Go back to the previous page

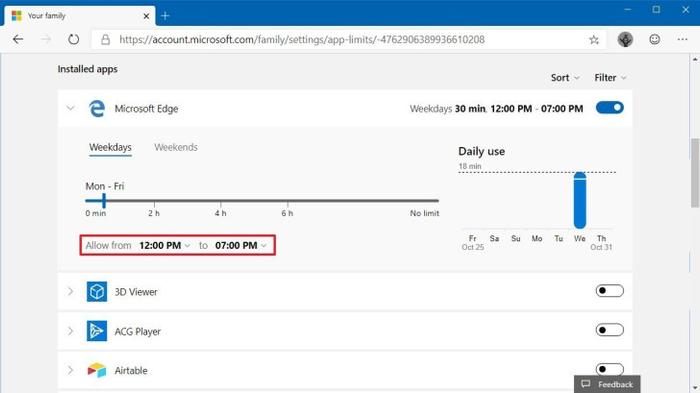(18, 39)
